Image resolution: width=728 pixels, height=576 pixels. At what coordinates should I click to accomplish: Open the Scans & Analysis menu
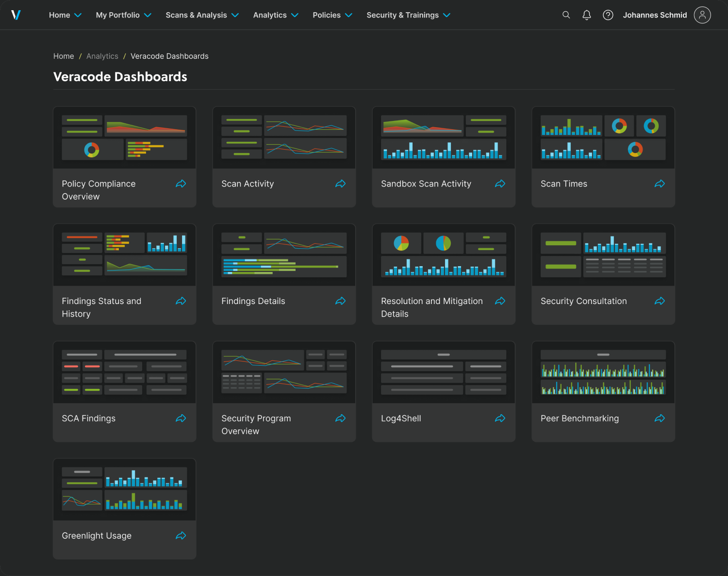coord(196,15)
